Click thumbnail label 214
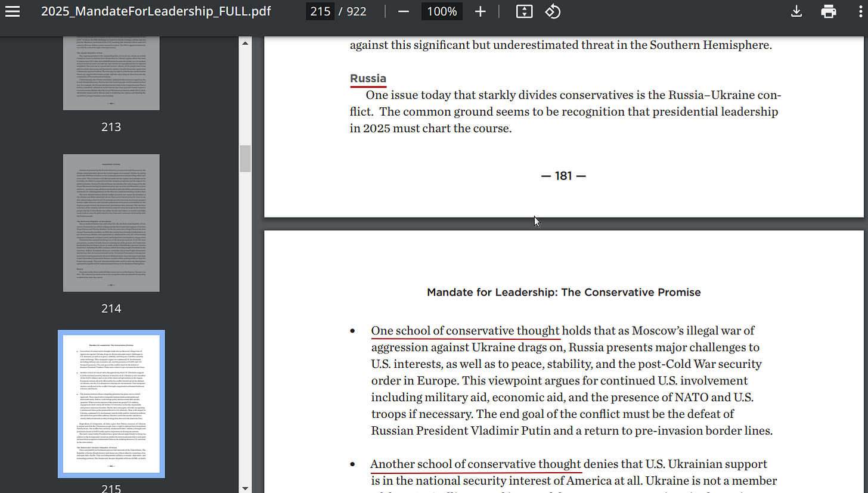868x493 pixels. (x=111, y=308)
